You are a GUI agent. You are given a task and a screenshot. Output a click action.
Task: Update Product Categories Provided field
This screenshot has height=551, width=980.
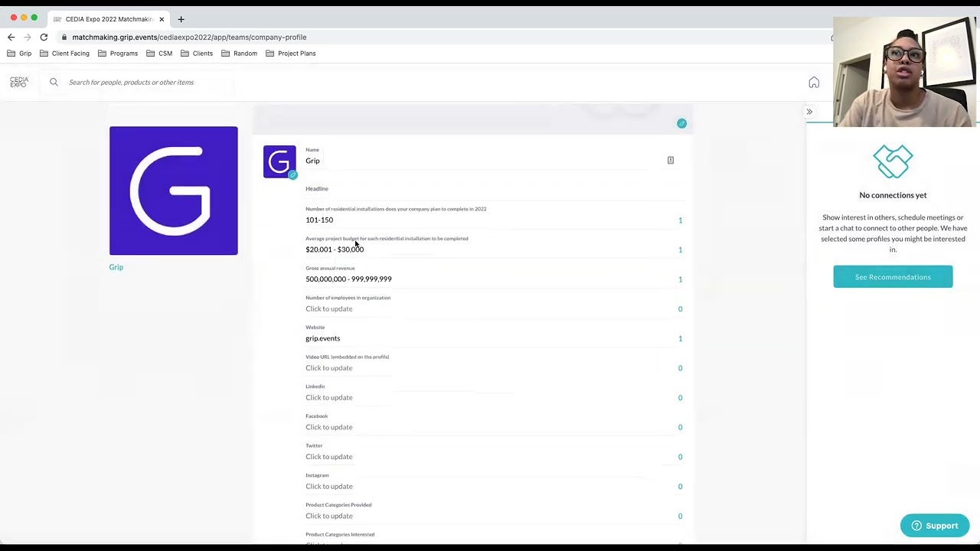tap(329, 516)
